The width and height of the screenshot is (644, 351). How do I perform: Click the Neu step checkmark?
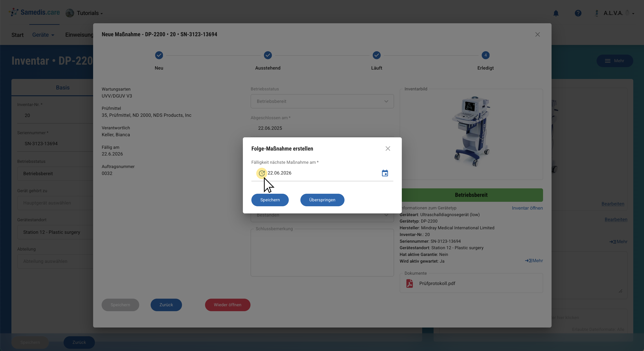[x=159, y=55]
